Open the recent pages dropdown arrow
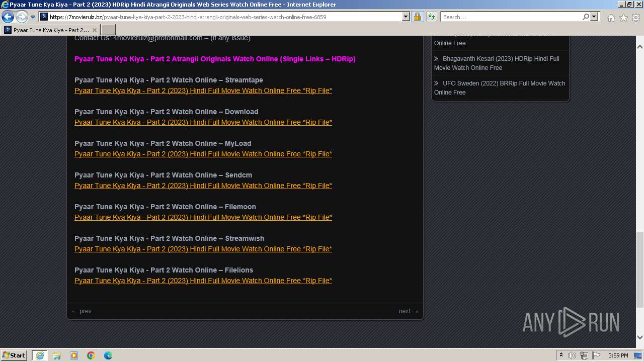 [33, 17]
